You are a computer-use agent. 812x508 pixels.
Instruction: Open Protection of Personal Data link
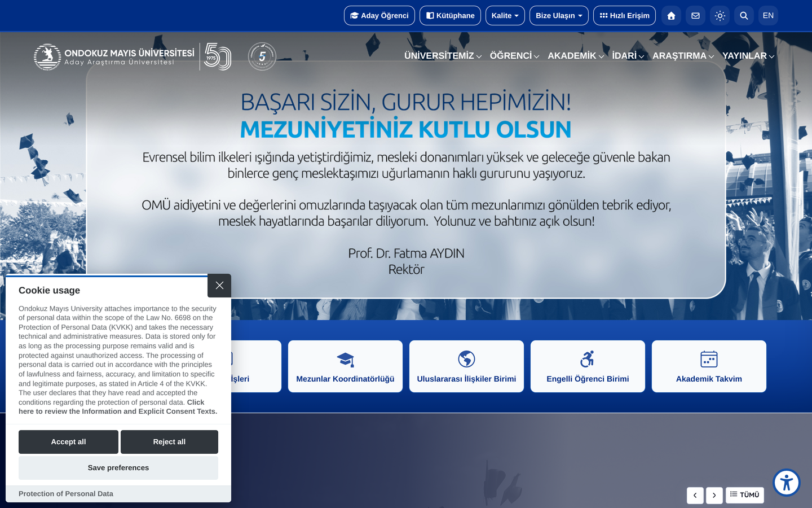click(x=66, y=494)
